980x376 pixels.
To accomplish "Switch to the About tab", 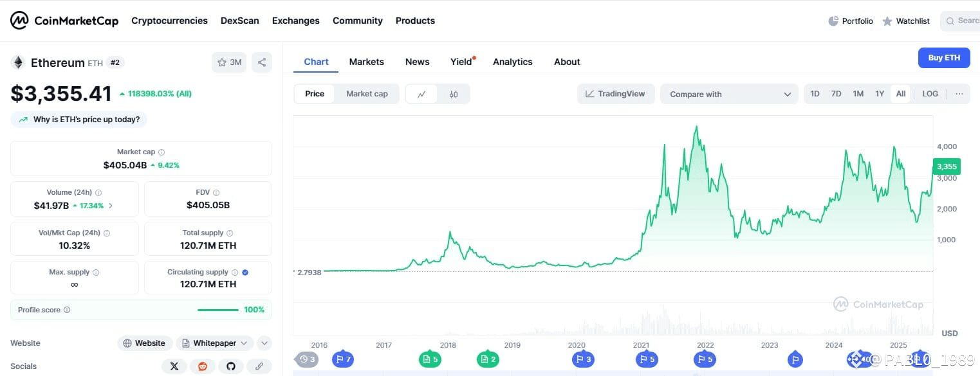I will point(567,62).
